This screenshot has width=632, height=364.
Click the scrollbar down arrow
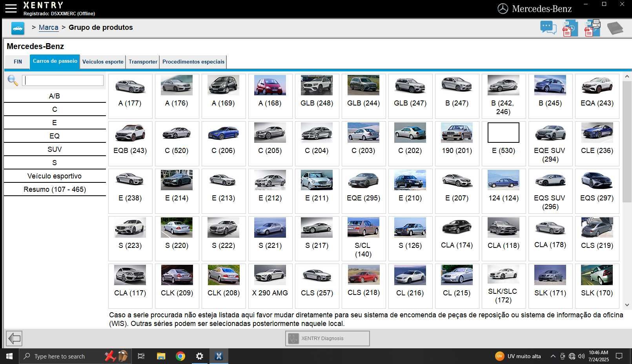click(x=627, y=305)
